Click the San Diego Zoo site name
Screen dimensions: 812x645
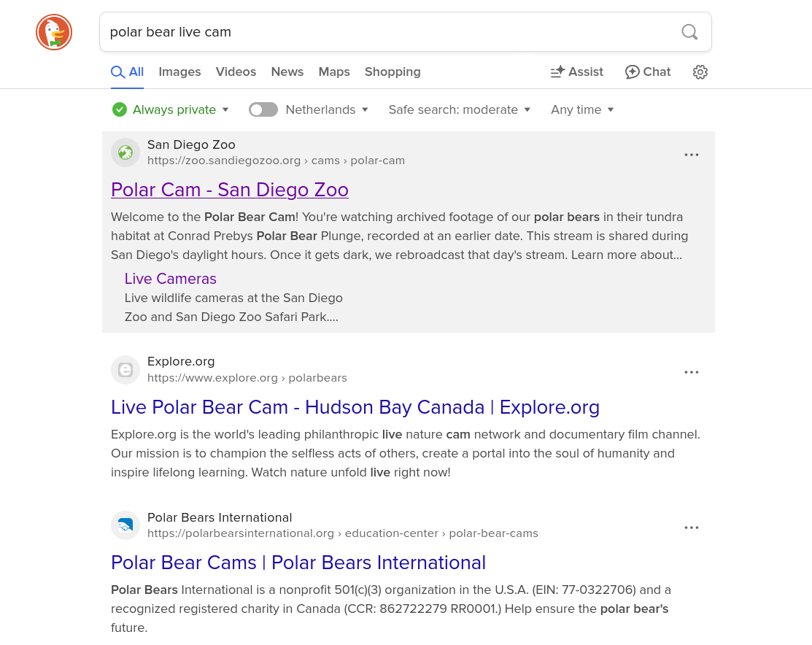(191, 145)
